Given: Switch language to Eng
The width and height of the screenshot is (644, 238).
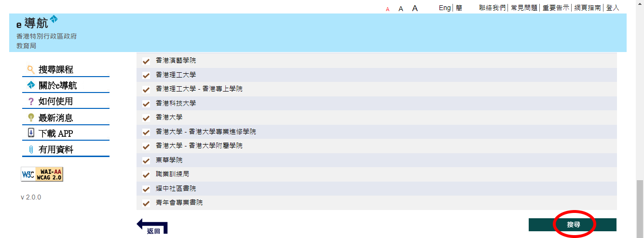Looking at the screenshot, I should point(445,8).
